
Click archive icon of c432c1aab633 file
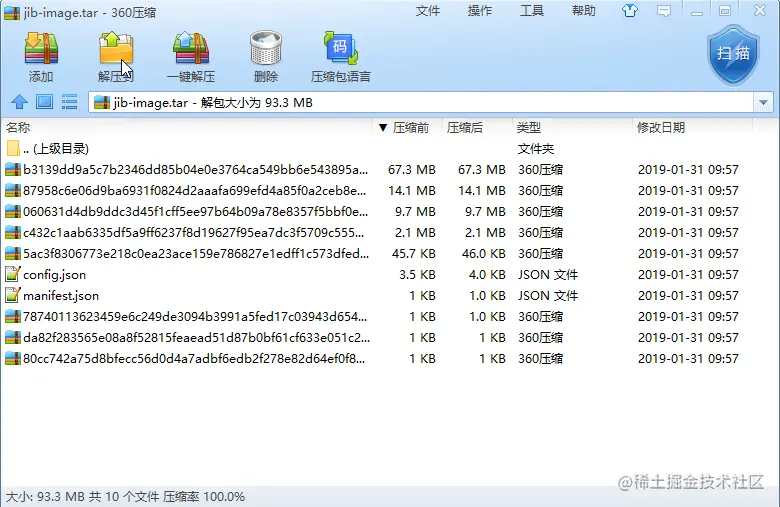click(x=12, y=232)
